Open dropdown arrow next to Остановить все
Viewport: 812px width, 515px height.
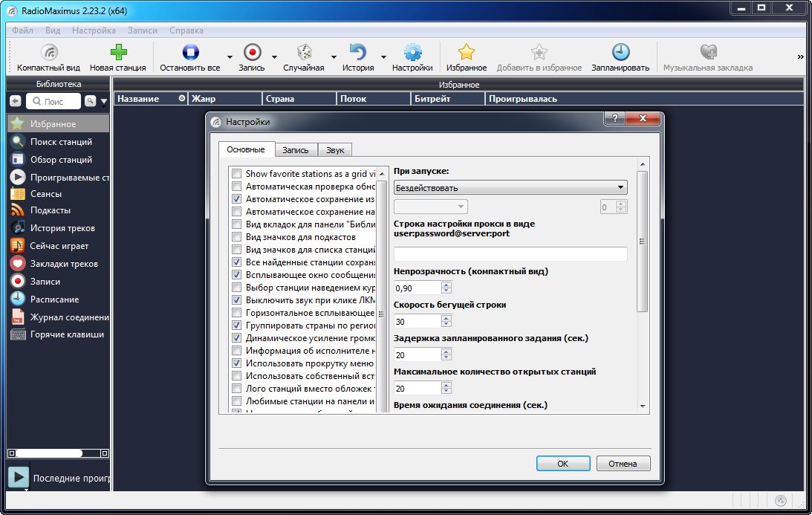coord(230,57)
